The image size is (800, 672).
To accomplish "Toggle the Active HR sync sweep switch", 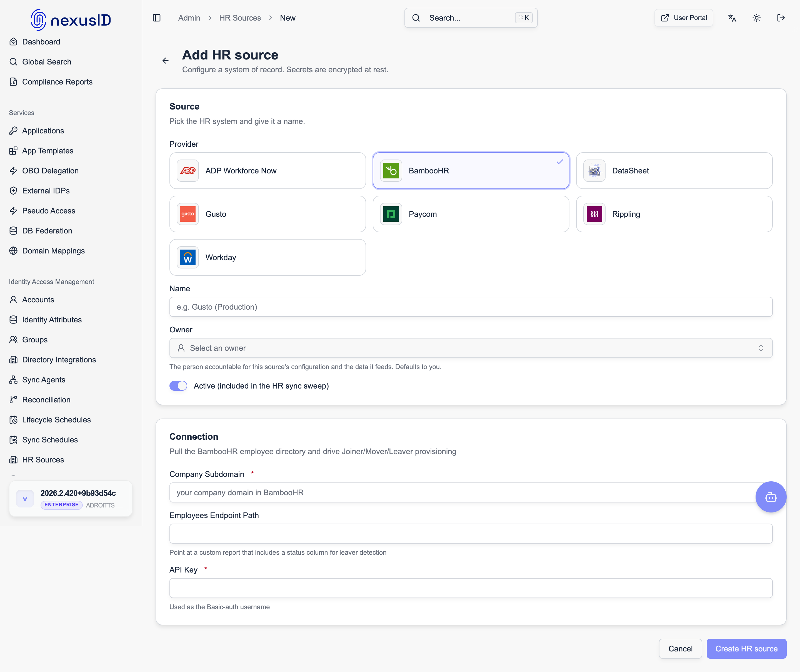I will click(x=178, y=386).
